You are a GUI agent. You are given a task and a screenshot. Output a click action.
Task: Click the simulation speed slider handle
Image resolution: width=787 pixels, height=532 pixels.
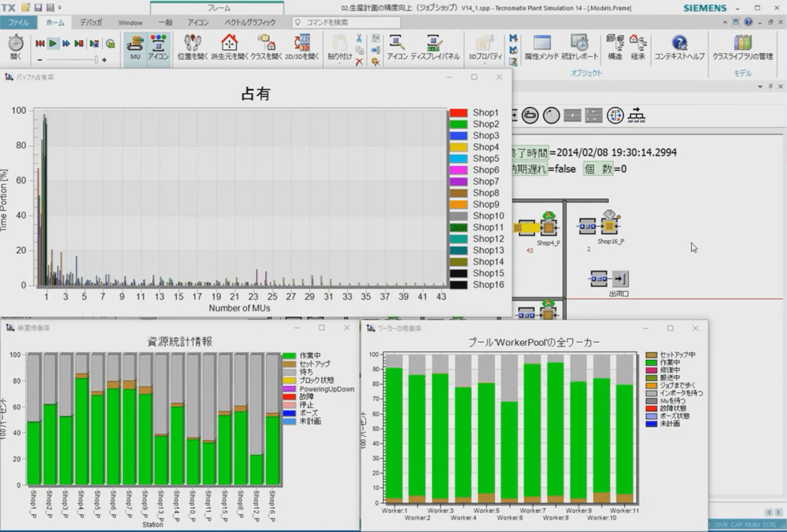96,59
